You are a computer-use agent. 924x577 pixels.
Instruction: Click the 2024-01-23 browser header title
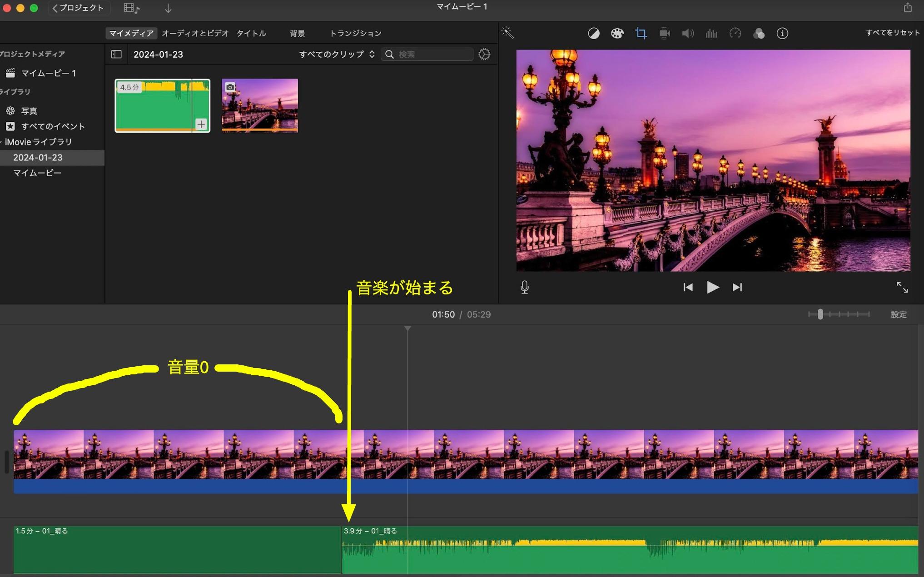[x=158, y=55]
